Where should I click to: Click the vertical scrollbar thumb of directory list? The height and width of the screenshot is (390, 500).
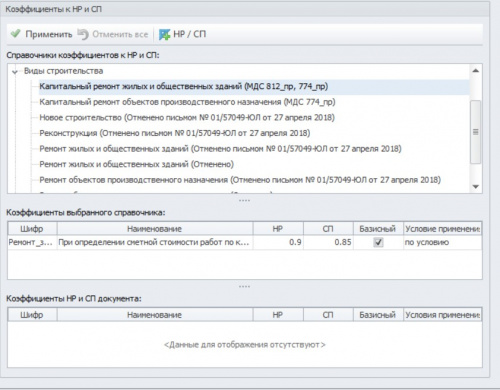point(476,132)
